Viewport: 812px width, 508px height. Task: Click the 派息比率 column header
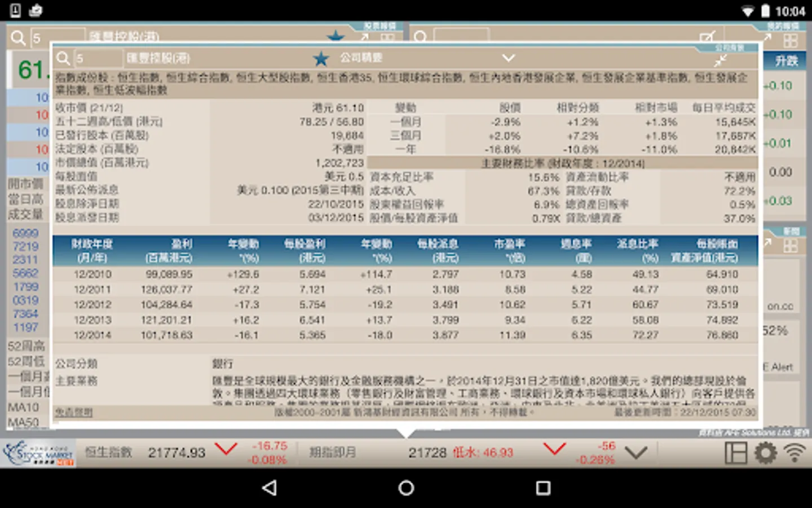point(638,251)
